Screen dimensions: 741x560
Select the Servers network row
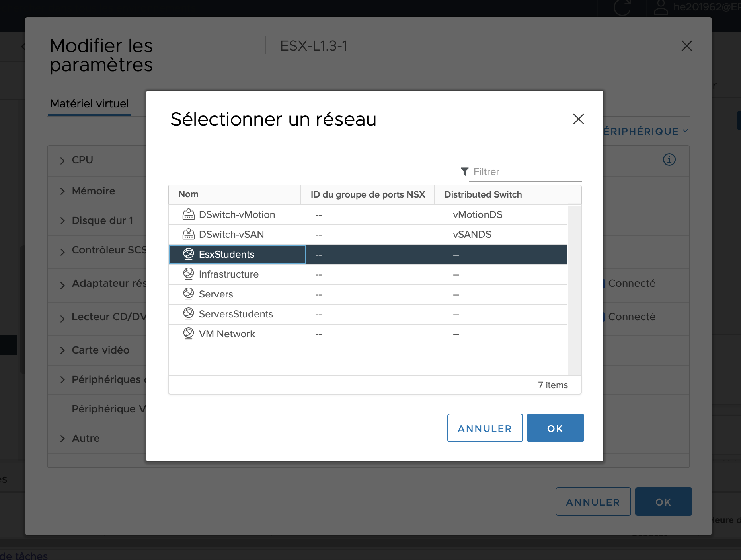368,294
